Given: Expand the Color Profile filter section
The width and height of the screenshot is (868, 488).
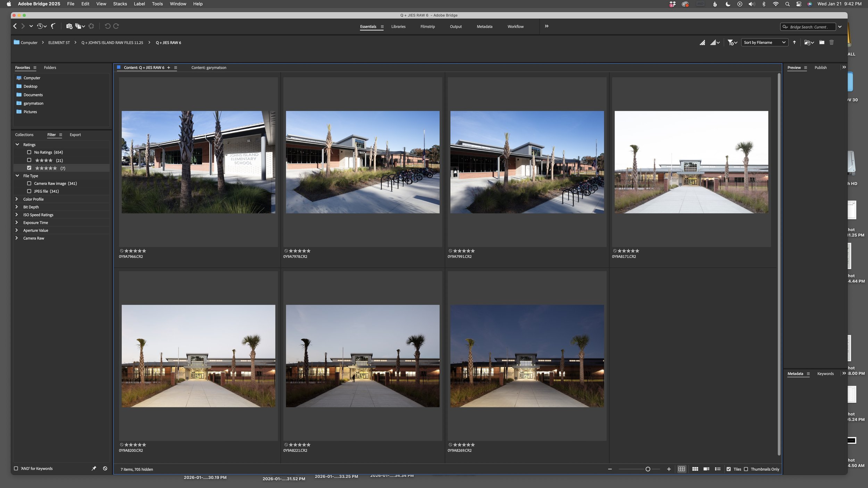Looking at the screenshot, I should click(17, 199).
